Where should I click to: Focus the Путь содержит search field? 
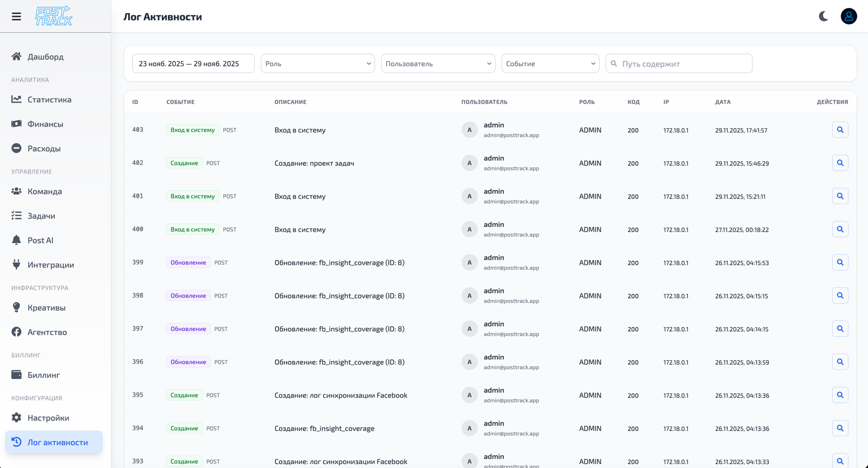click(684, 64)
